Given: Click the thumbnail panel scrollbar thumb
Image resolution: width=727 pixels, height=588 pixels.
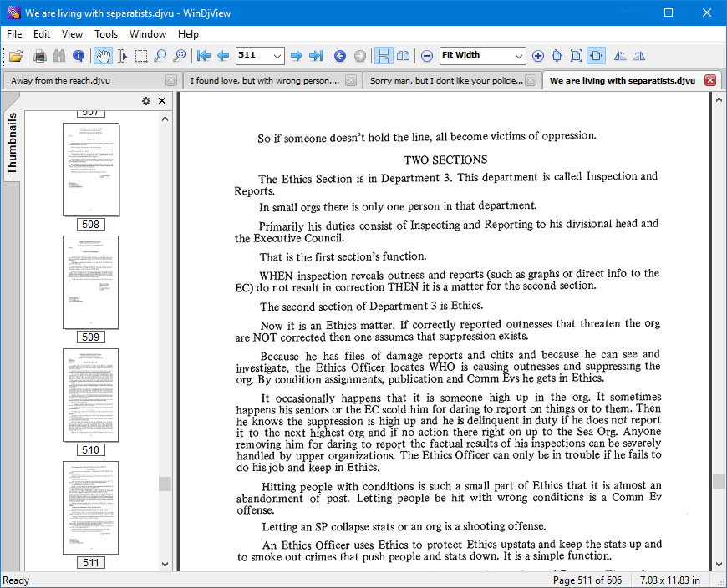Looking at the screenshot, I should [x=165, y=484].
